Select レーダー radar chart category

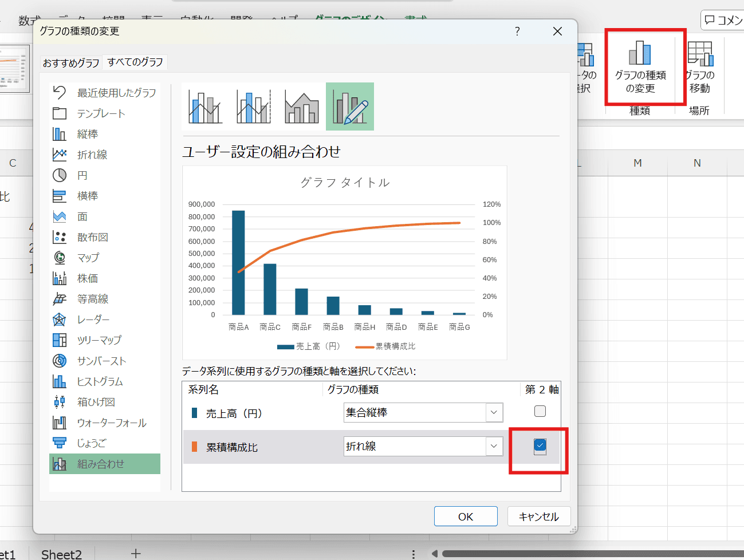[x=93, y=320]
